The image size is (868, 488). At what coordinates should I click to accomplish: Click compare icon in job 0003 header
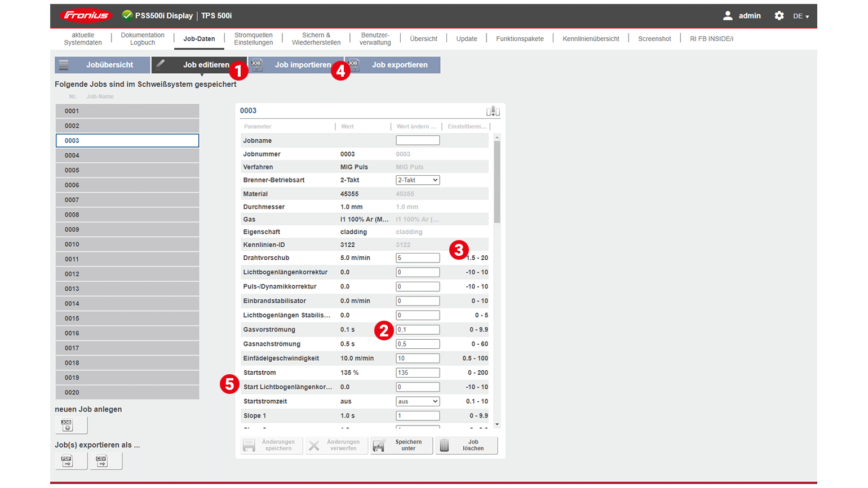(x=493, y=111)
